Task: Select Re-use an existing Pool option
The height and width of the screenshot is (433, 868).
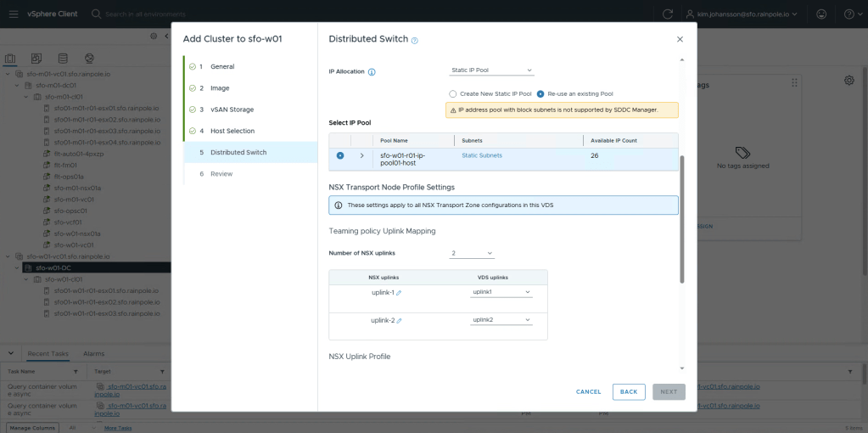Action: [540, 93]
